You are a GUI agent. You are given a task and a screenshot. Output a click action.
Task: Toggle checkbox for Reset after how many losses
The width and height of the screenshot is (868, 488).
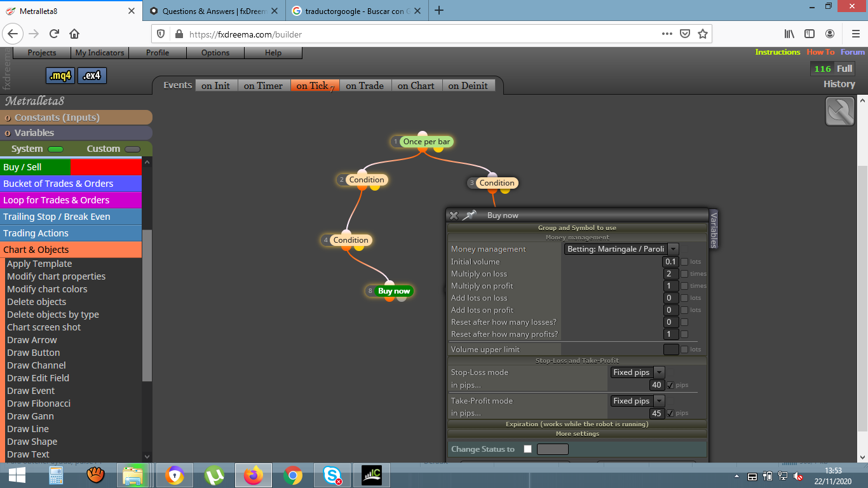coord(684,322)
